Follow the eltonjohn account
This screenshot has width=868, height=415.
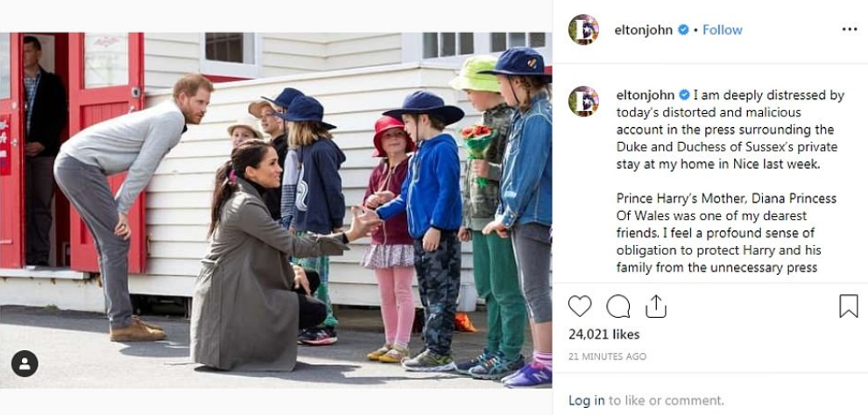[723, 30]
